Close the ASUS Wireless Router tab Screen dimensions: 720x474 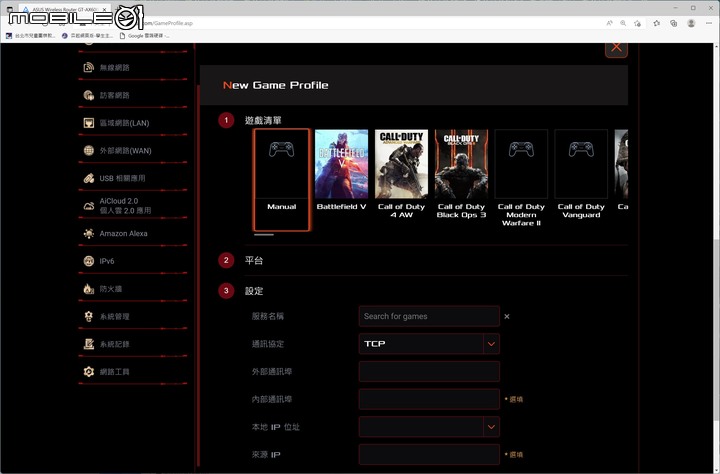click(x=105, y=9)
